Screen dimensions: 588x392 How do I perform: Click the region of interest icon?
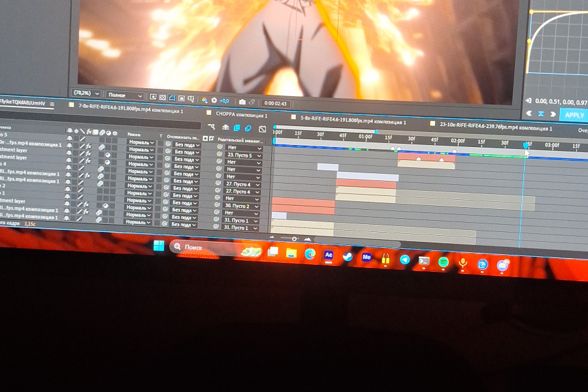[x=182, y=98]
